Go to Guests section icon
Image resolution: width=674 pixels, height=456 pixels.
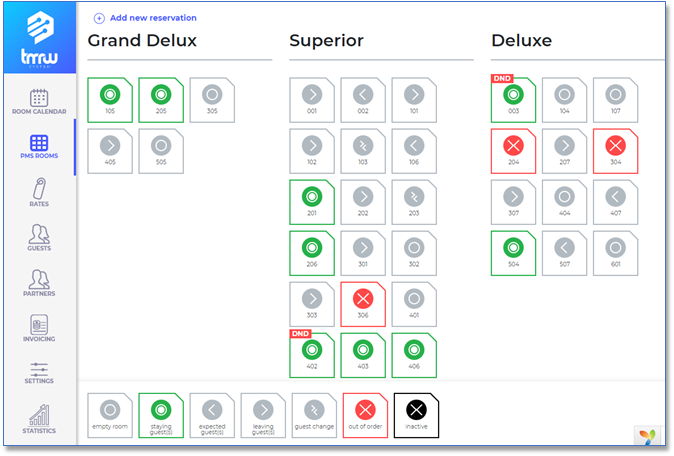(39, 240)
